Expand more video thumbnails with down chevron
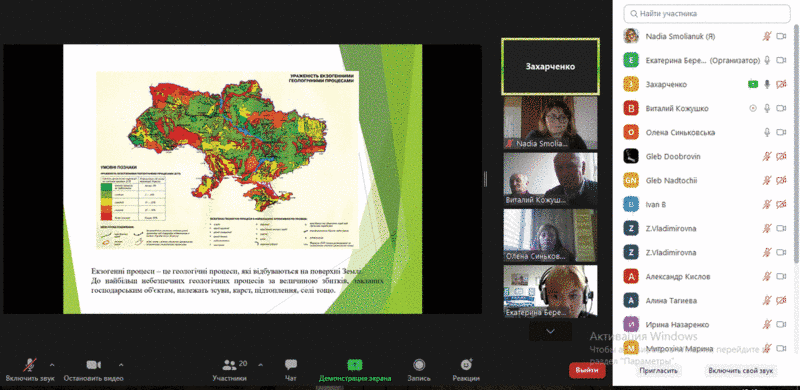 (x=550, y=331)
